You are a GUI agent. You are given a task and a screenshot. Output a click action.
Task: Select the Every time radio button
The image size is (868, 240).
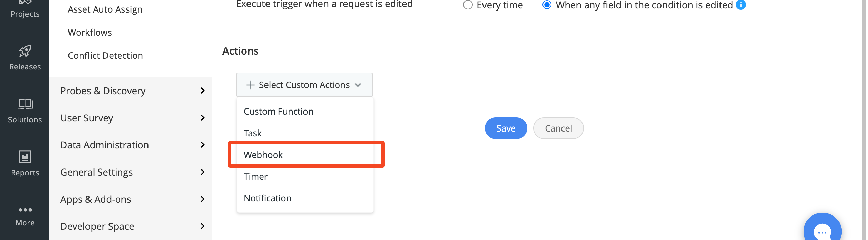(468, 5)
